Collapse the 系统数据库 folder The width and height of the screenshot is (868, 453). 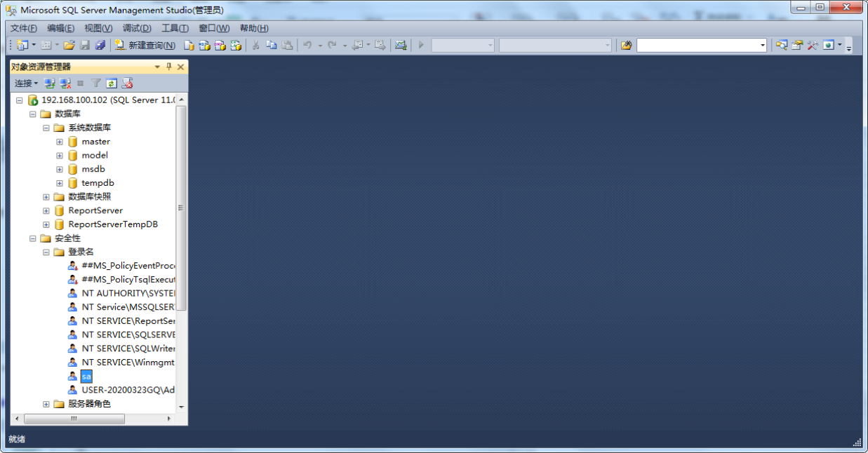[46, 127]
